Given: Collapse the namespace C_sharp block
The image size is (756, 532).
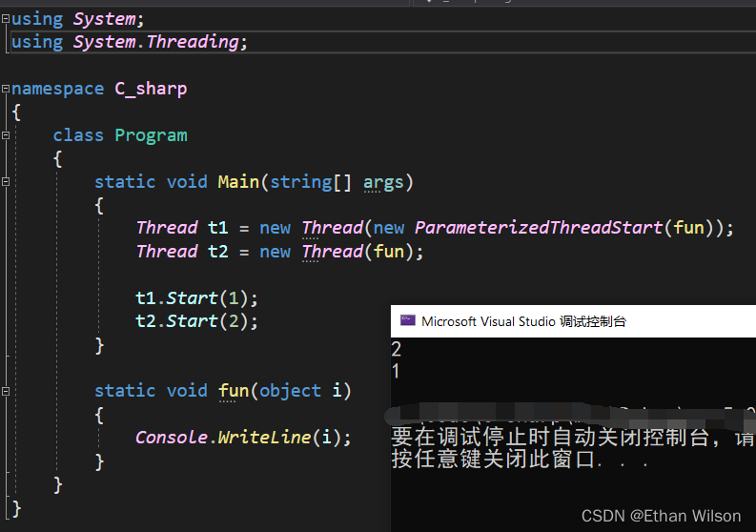Looking at the screenshot, I should (x=6, y=89).
